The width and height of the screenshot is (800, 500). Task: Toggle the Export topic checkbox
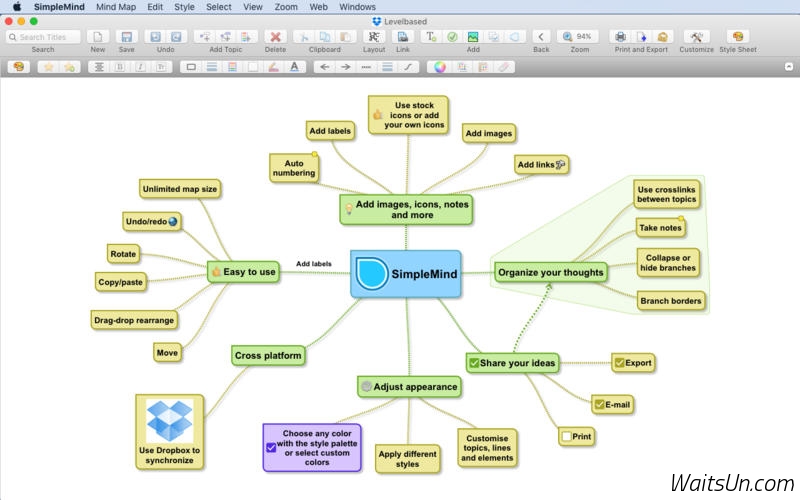(619, 363)
